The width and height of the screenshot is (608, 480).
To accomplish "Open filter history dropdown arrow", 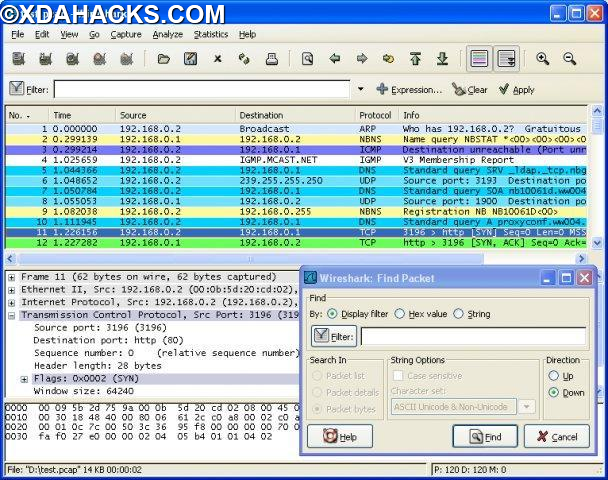I will pos(361,89).
